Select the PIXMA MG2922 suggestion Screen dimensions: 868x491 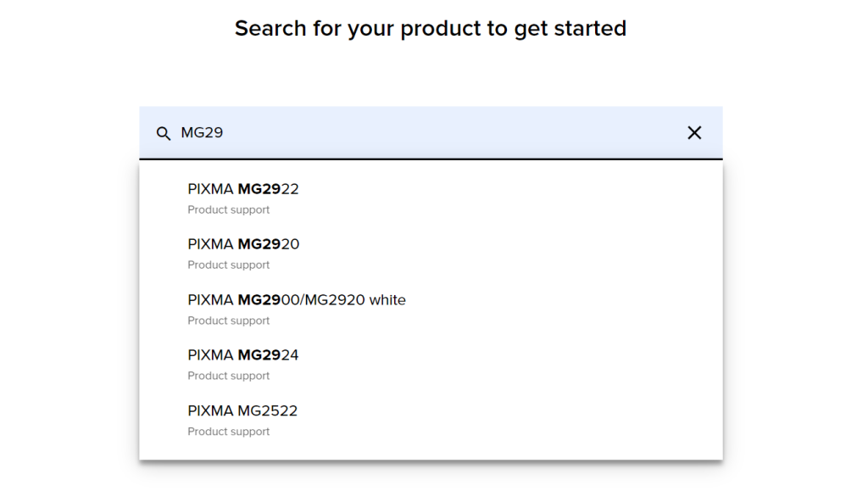(x=431, y=198)
